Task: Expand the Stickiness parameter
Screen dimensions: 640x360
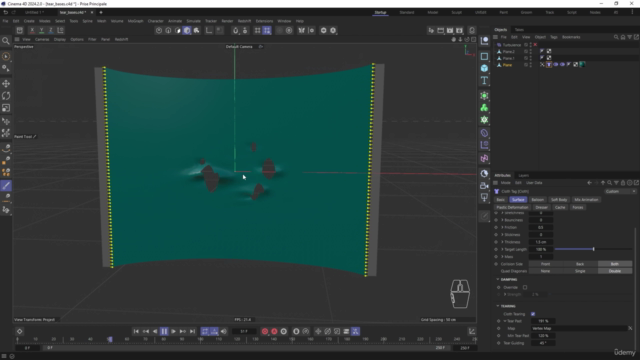Action: coord(502,235)
